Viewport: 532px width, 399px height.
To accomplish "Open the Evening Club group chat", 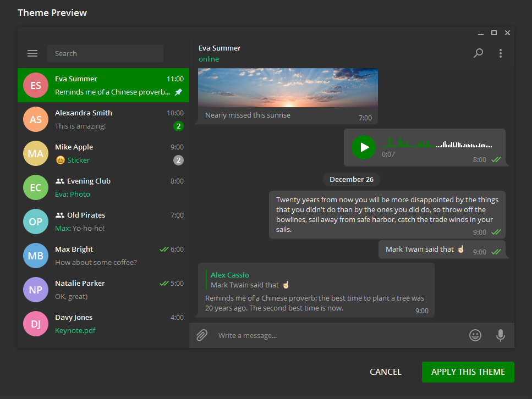I will pos(103,187).
